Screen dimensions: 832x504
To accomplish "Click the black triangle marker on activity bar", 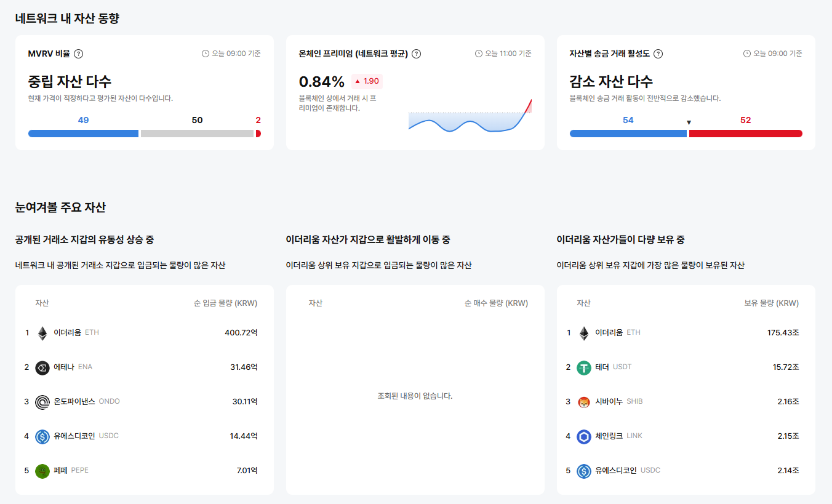I will (x=689, y=122).
